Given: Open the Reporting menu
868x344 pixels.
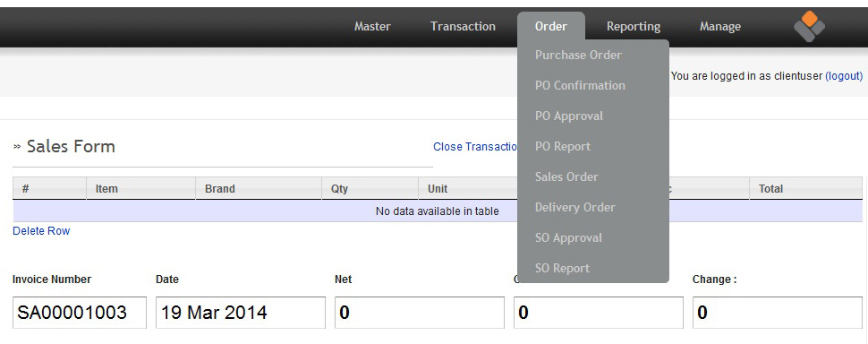Looking at the screenshot, I should tap(634, 26).
